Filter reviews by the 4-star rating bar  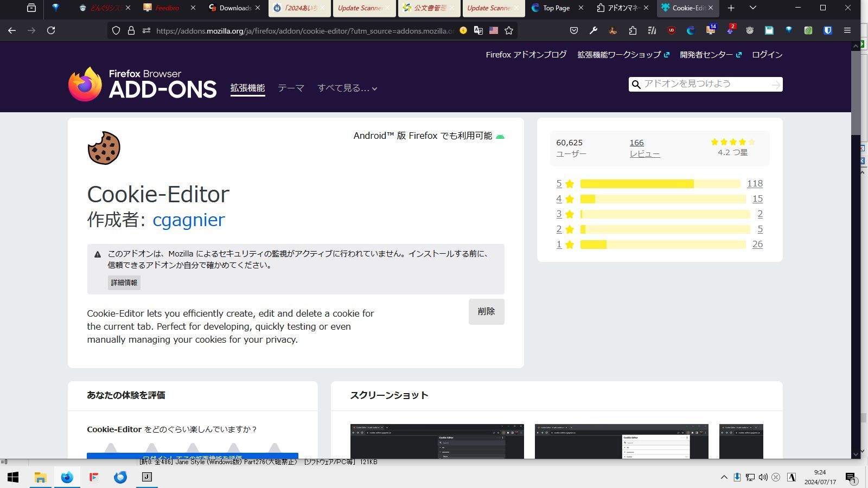tap(663, 199)
